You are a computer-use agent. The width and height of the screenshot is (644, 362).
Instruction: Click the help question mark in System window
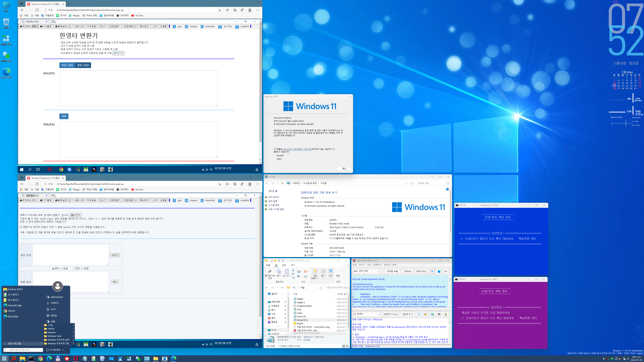click(447, 189)
